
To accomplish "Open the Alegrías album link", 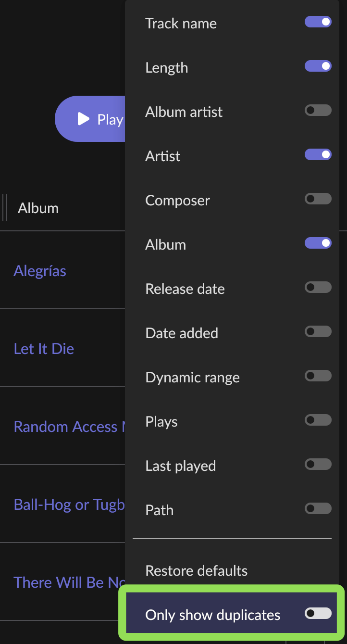I will tap(40, 271).
